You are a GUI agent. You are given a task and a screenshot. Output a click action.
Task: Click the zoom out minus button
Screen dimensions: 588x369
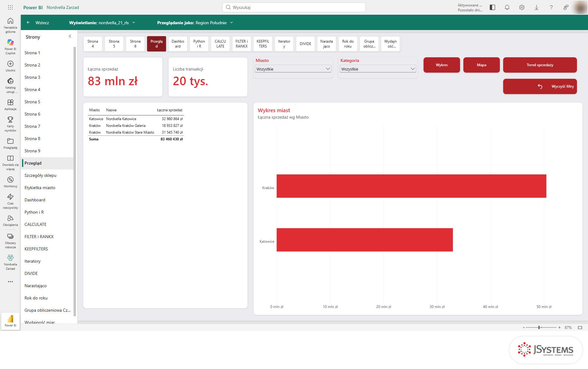[524, 328]
